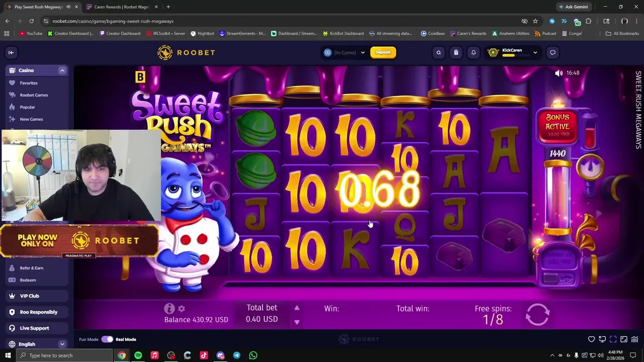The width and height of the screenshot is (644, 362).
Task: Open a new browser tab
Action: pyautogui.click(x=168, y=7)
